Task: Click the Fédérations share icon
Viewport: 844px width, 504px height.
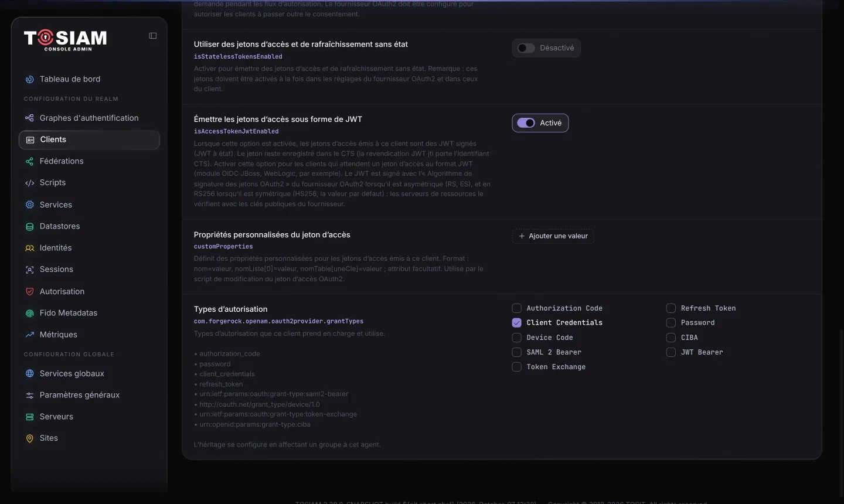Action: point(30,161)
